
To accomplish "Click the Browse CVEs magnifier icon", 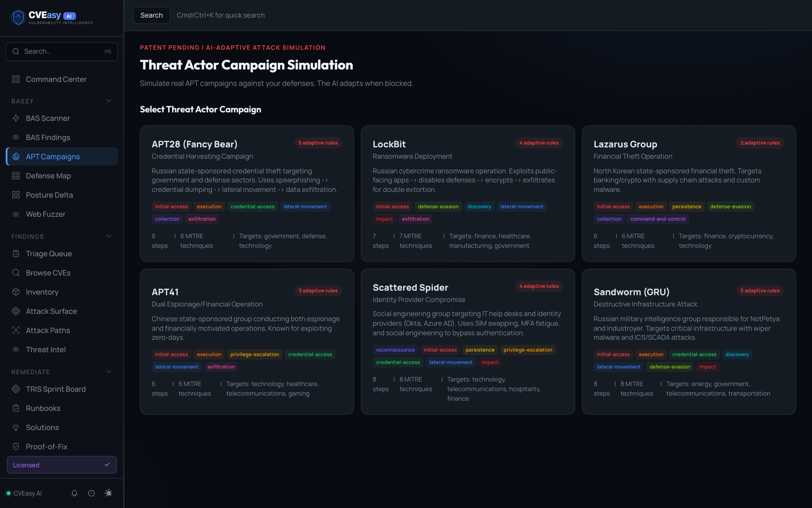I will 16,273.
